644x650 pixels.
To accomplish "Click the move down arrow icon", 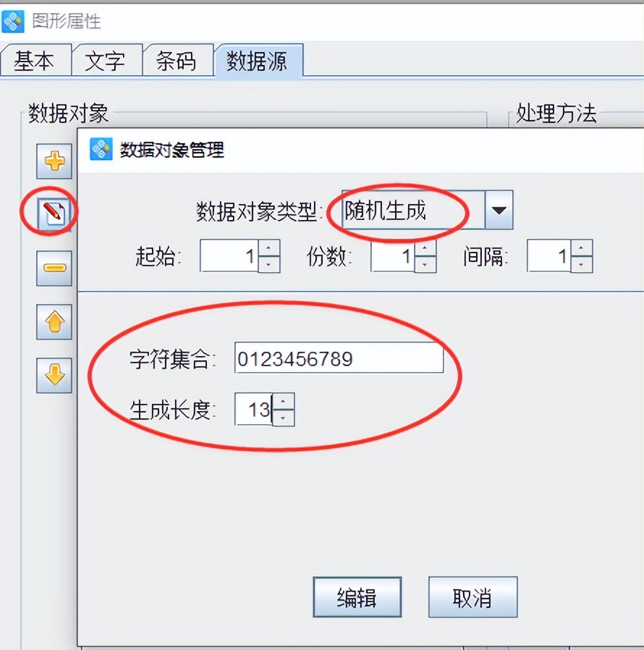I will 54,375.
